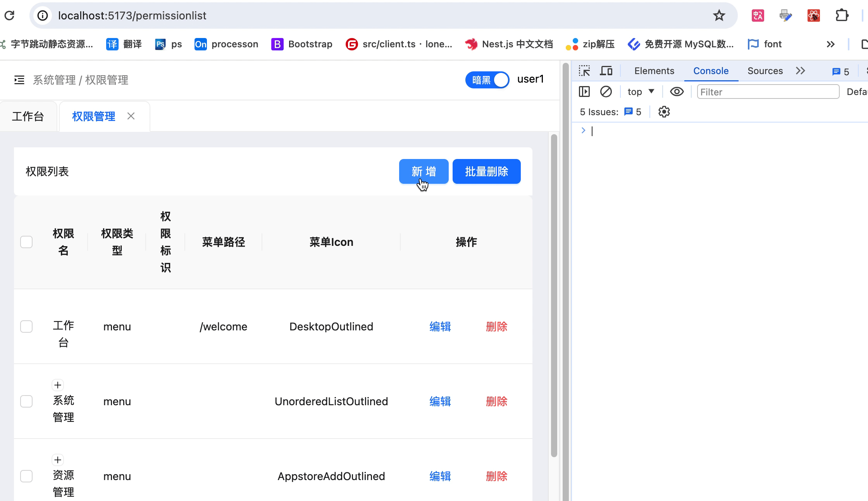Tick the select-all header checkbox
Screen dimensions: 868x501
(26, 242)
